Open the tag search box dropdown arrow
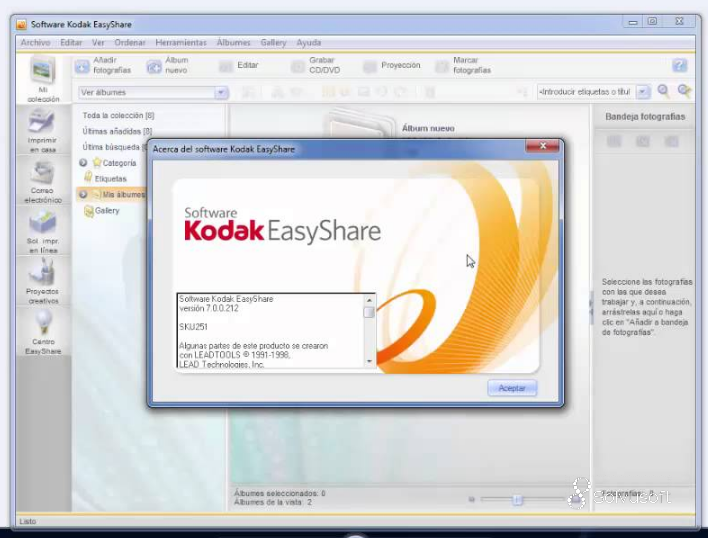 [x=643, y=92]
